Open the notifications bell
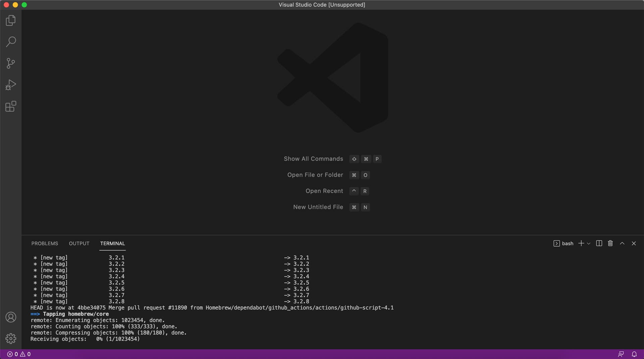This screenshot has height=359, width=644. [634, 354]
